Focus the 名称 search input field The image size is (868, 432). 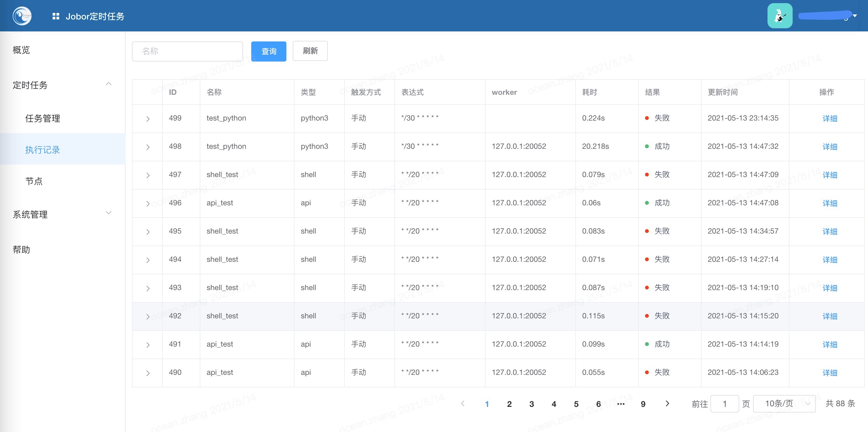coord(187,51)
